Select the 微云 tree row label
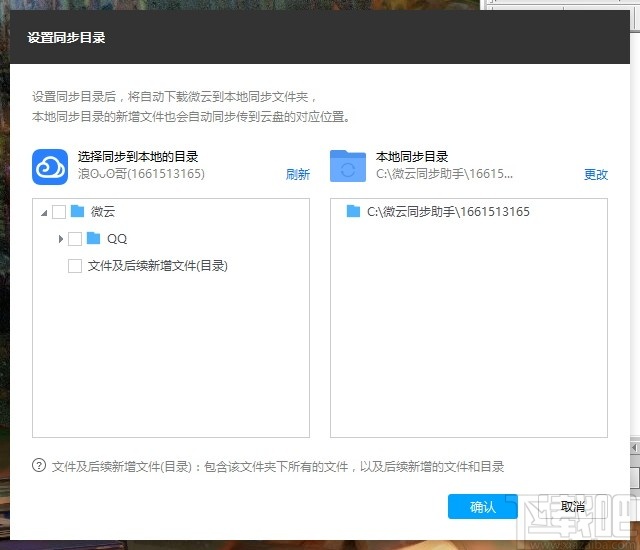The width and height of the screenshot is (640, 550). [103, 212]
